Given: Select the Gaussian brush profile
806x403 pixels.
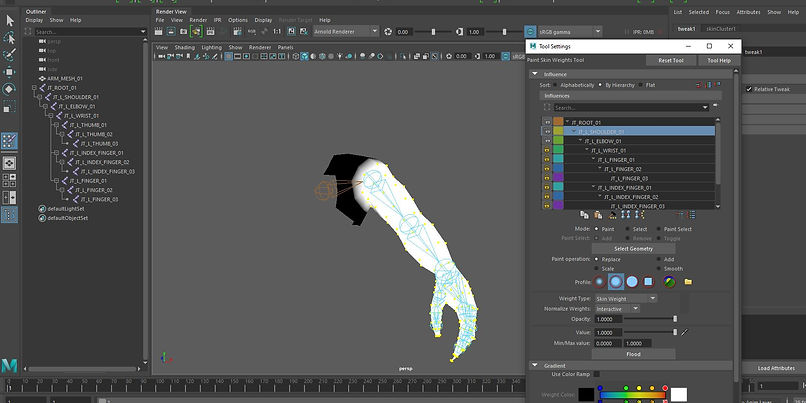Looking at the screenshot, I should (599, 282).
